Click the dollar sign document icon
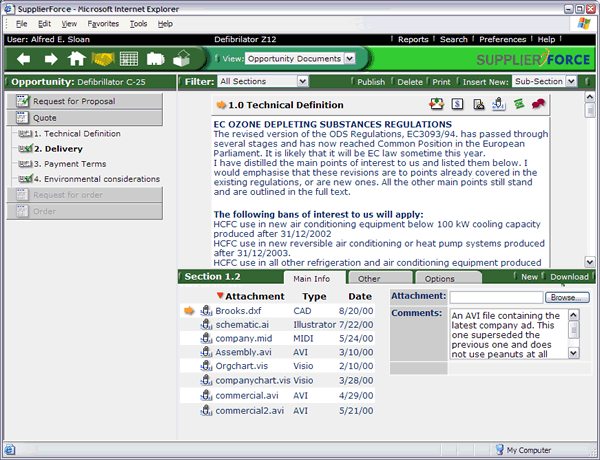This screenshot has width=600, height=460. coord(457,104)
